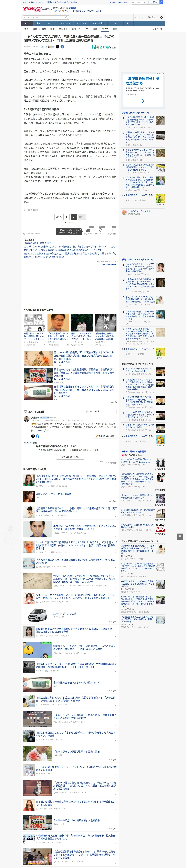The height and width of the screenshot is (868, 186).
Task: Click the 大津秀一 commenter avatar
Action: 26,419
